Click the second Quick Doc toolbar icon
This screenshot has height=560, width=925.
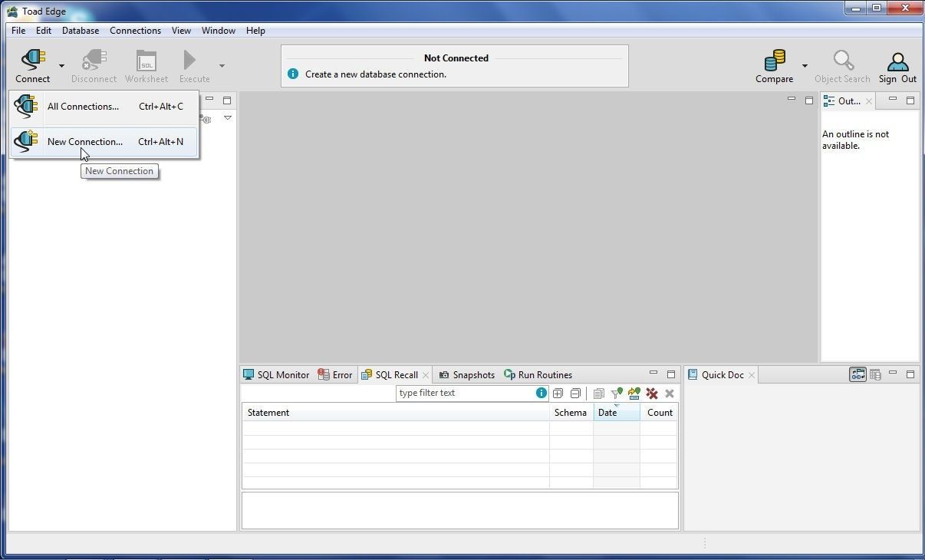875,374
